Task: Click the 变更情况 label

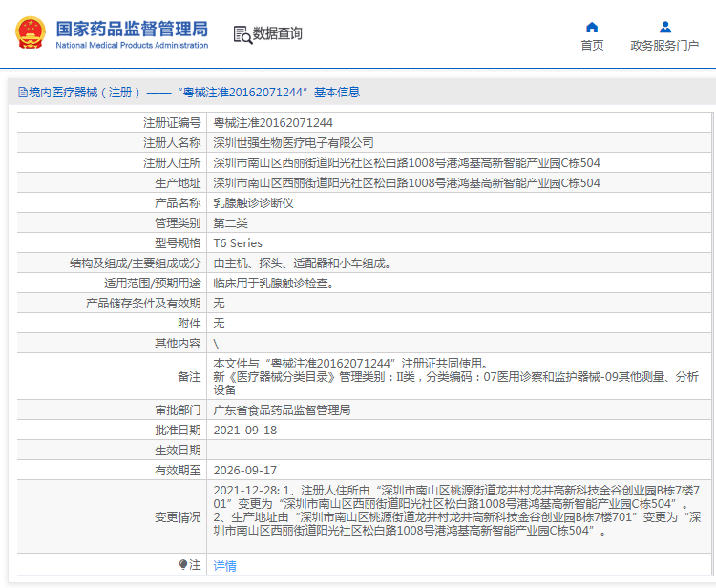Action: coord(178,517)
